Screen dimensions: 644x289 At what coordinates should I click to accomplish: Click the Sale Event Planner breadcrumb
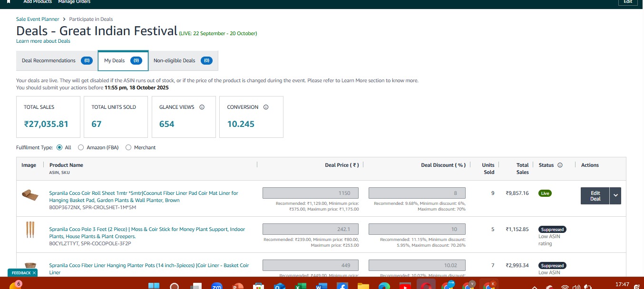click(x=38, y=19)
